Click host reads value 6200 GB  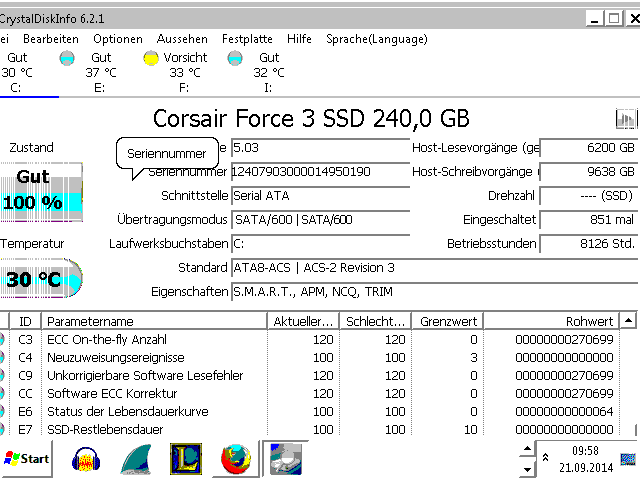(588, 148)
